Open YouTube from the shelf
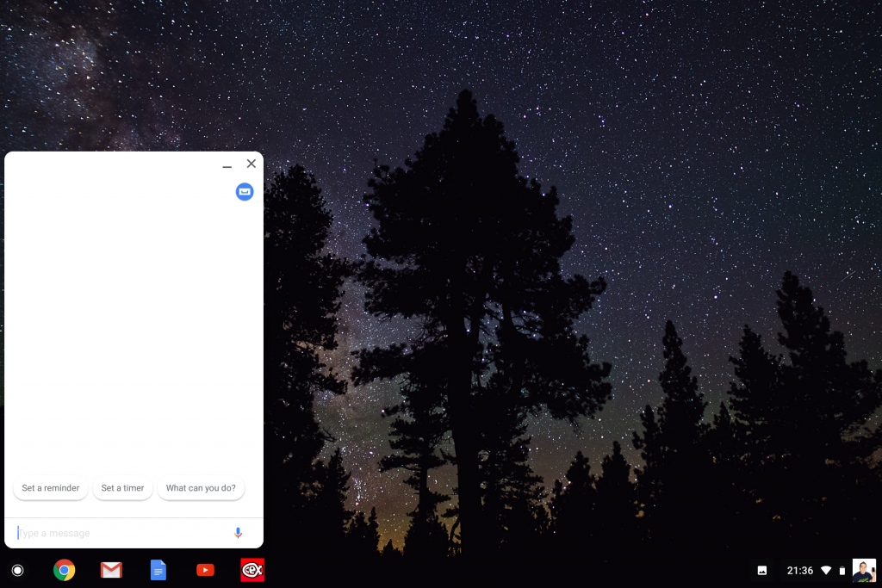 [x=205, y=570]
